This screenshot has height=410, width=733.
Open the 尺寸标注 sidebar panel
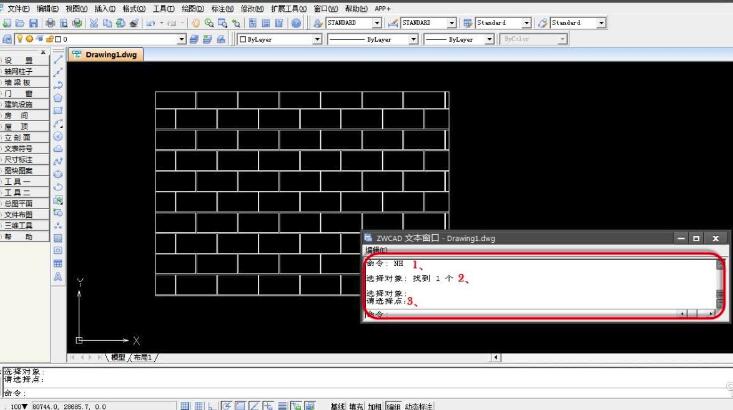[x=18, y=159]
